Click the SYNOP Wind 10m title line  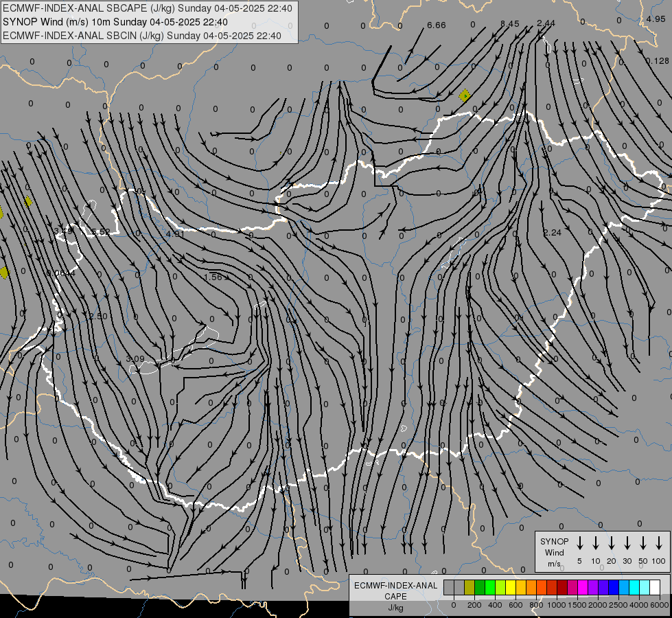point(115,22)
